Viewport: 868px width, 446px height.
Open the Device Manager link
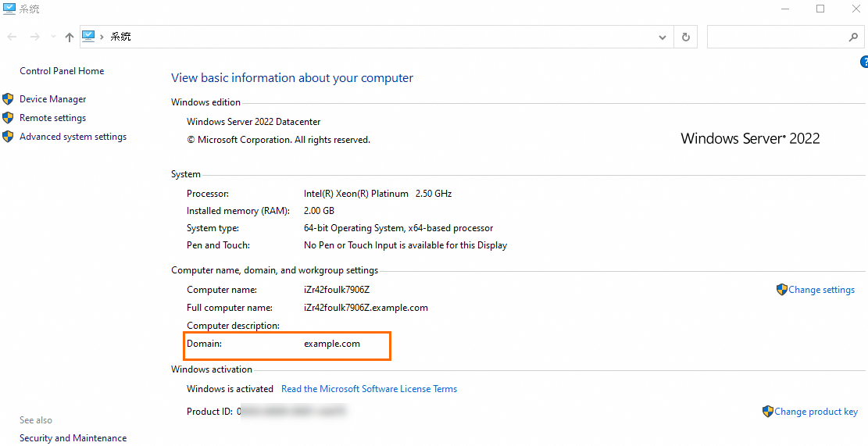[53, 99]
